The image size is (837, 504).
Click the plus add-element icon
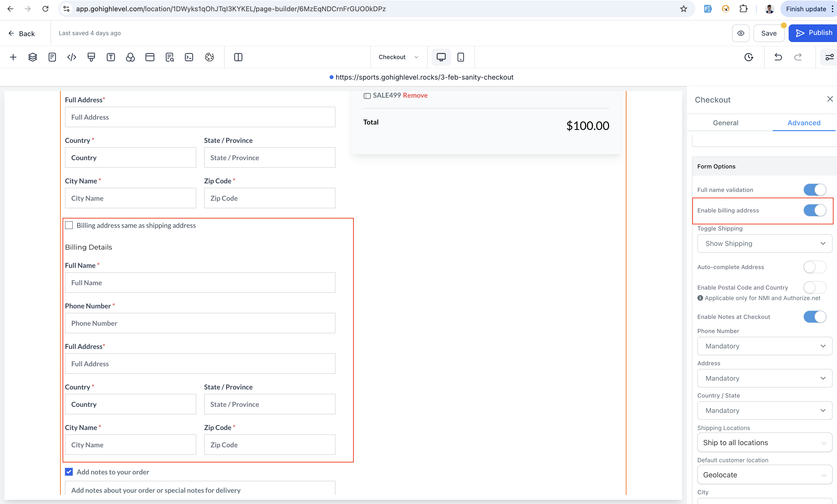(13, 57)
